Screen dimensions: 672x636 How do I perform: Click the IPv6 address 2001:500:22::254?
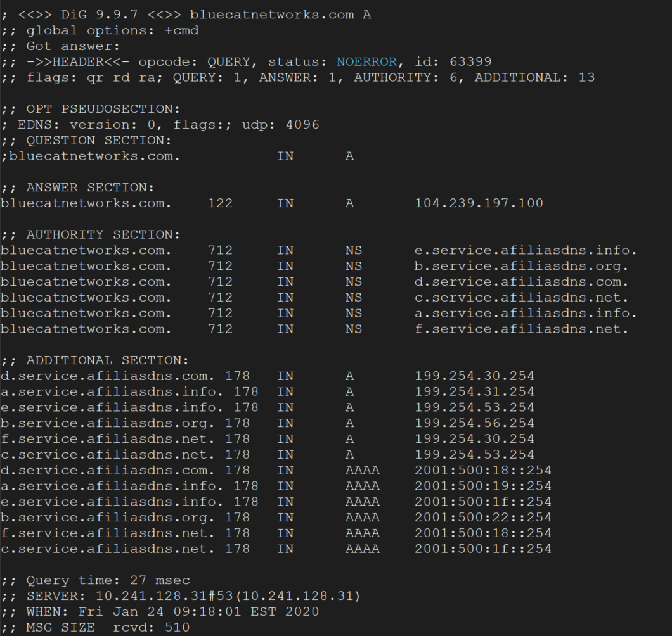coord(483,518)
